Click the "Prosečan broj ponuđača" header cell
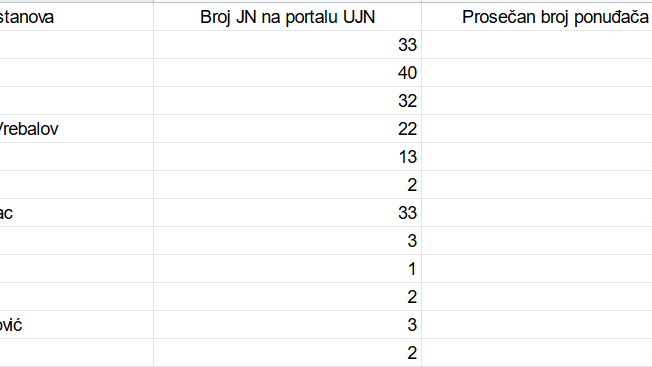Viewport: 652px width, 367px height. (536, 17)
